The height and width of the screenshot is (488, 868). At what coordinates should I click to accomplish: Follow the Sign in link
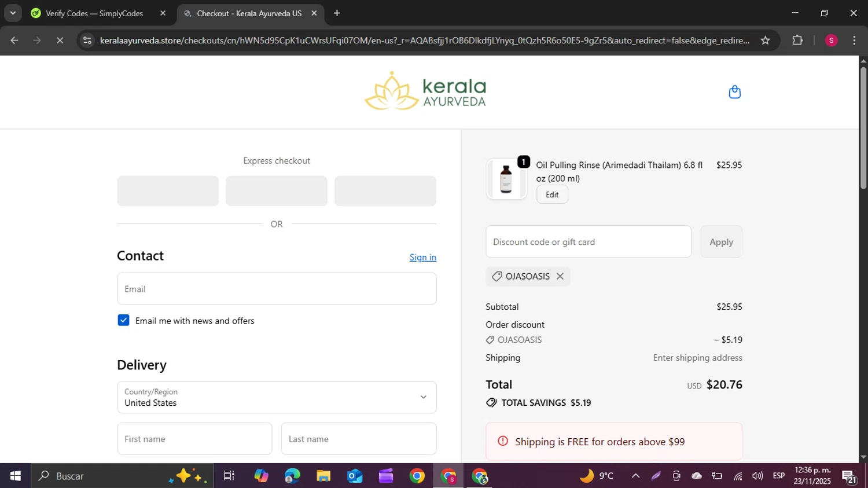click(x=423, y=257)
